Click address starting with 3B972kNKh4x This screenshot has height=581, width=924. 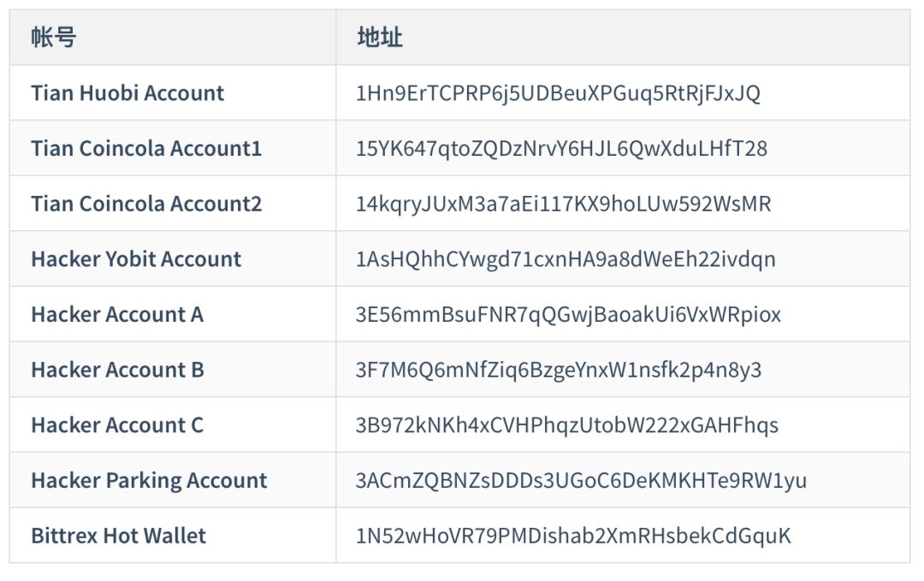tap(567, 425)
